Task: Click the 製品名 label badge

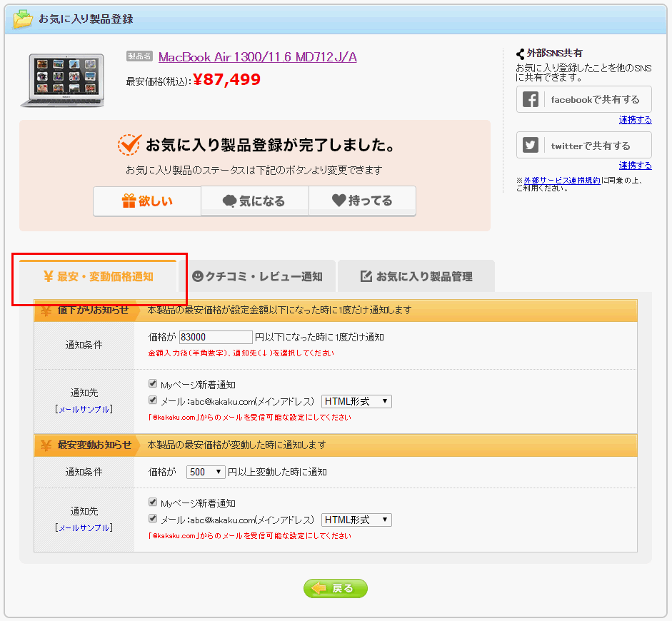Action: point(139,56)
